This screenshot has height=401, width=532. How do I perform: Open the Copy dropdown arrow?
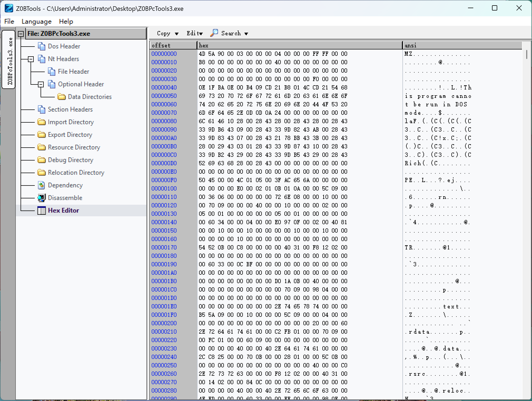(177, 34)
